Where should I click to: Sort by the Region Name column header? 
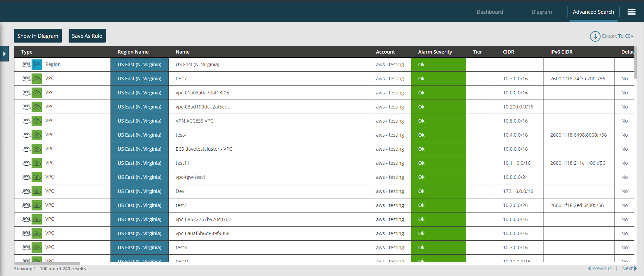coord(133,52)
